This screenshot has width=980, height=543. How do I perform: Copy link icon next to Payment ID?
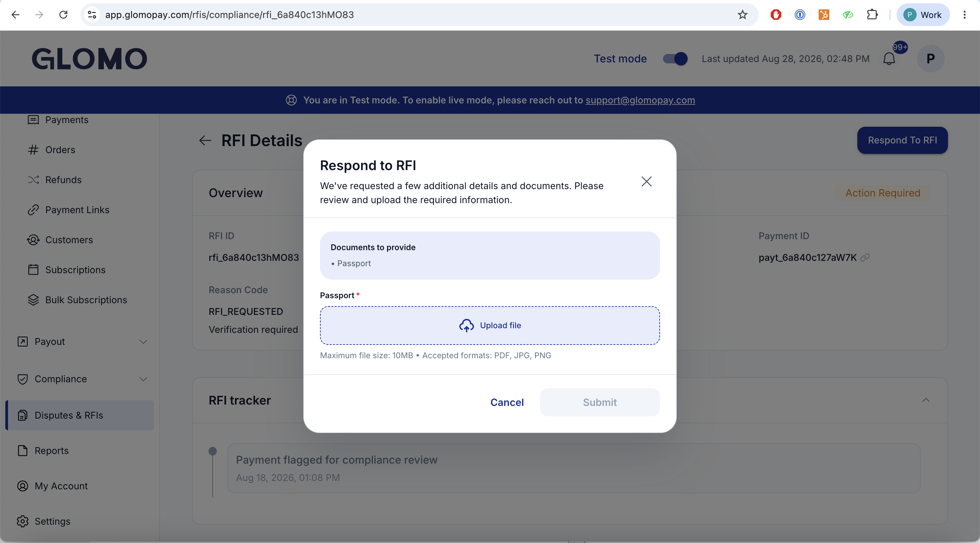[x=865, y=258]
